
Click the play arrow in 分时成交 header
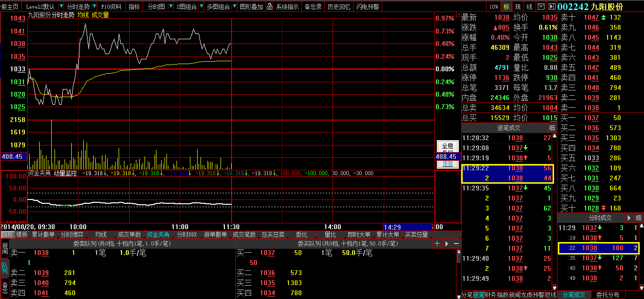click(x=629, y=218)
